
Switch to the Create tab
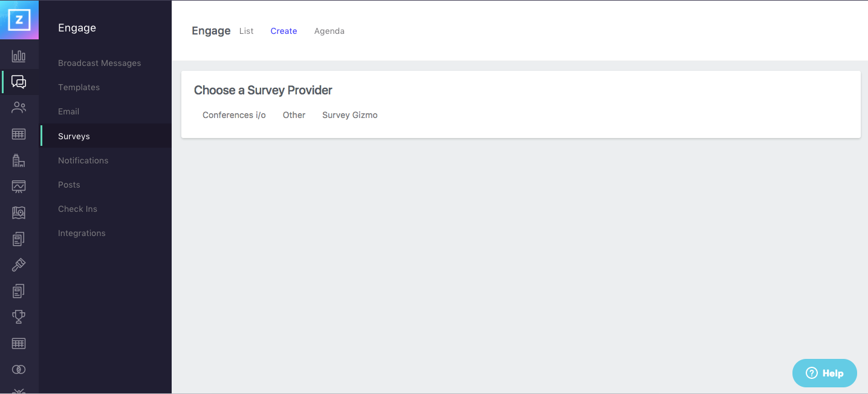283,31
